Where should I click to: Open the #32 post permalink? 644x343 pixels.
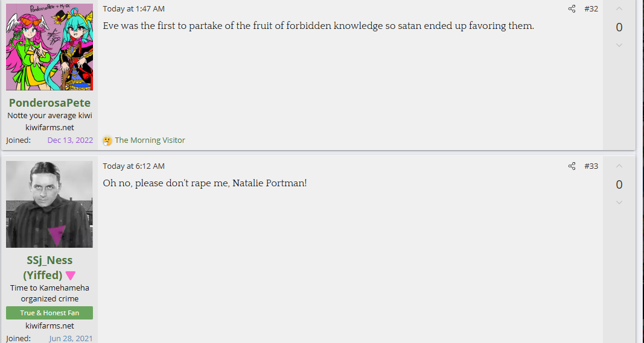click(x=591, y=9)
